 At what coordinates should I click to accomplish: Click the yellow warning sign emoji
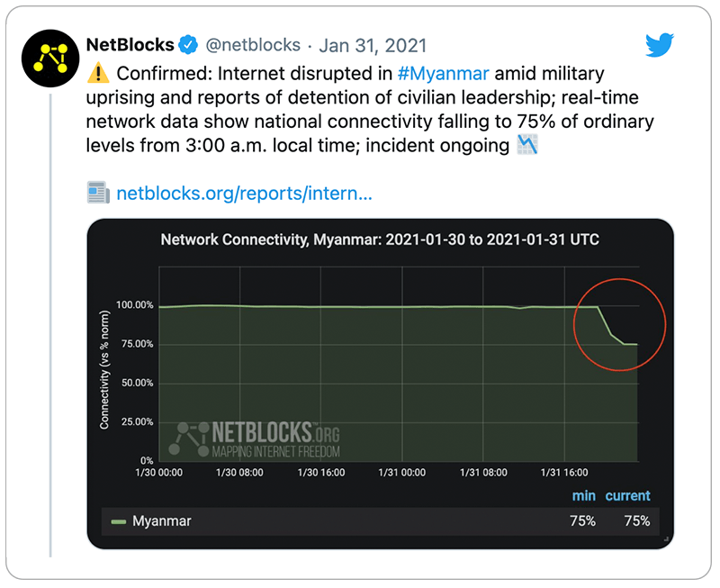coord(98,74)
